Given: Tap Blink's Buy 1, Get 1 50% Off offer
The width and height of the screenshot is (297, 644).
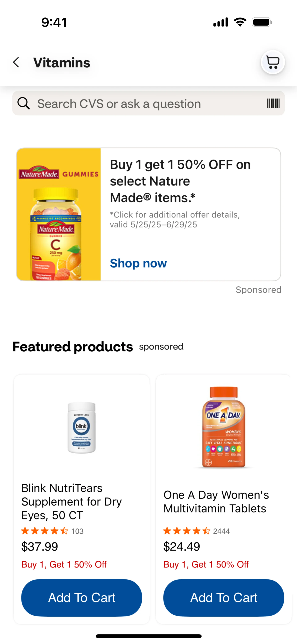Looking at the screenshot, I should (64, 564).
